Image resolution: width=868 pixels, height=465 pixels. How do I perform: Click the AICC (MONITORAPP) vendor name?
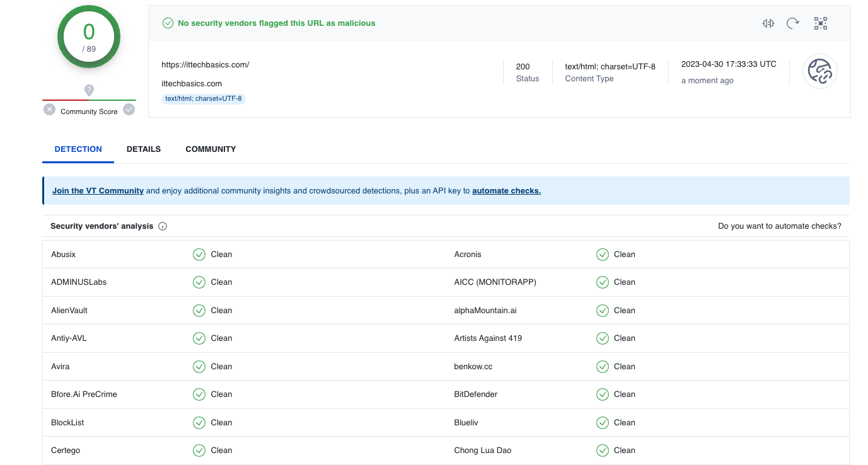(495, 282)
